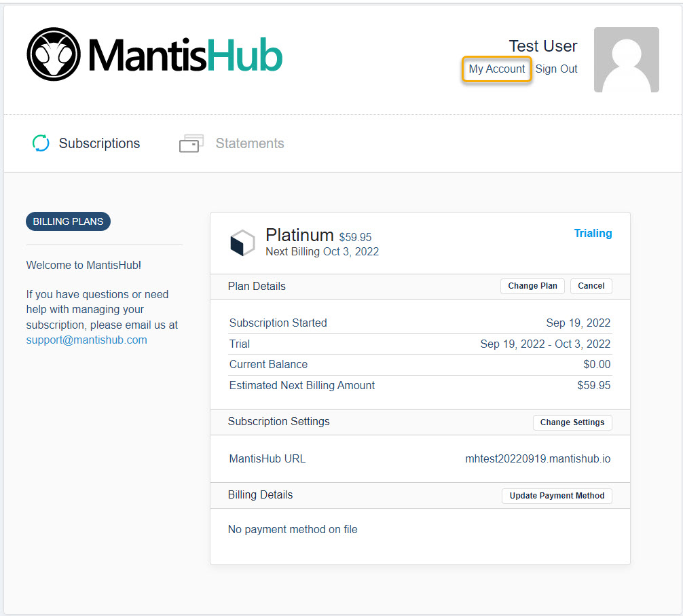The image size is (683, 616).
Task: Email support@mantishub.com link
Action: click(x=87, y=340)
